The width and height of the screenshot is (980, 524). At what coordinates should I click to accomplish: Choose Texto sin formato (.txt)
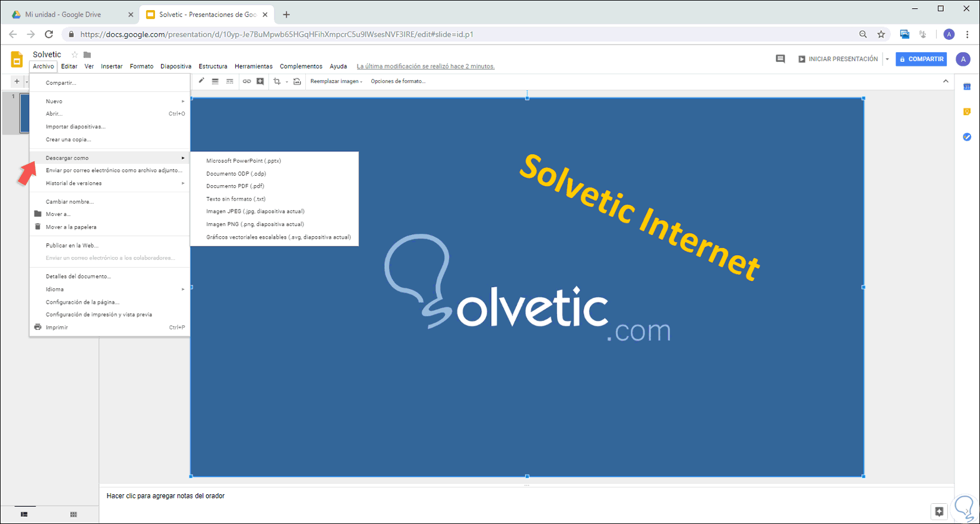coord(274,199)
